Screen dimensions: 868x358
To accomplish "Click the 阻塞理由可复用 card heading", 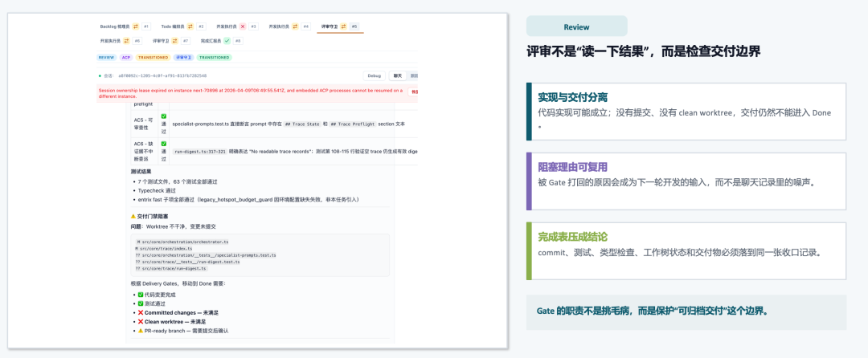I will pyautogui.click(x=573, y=168).
